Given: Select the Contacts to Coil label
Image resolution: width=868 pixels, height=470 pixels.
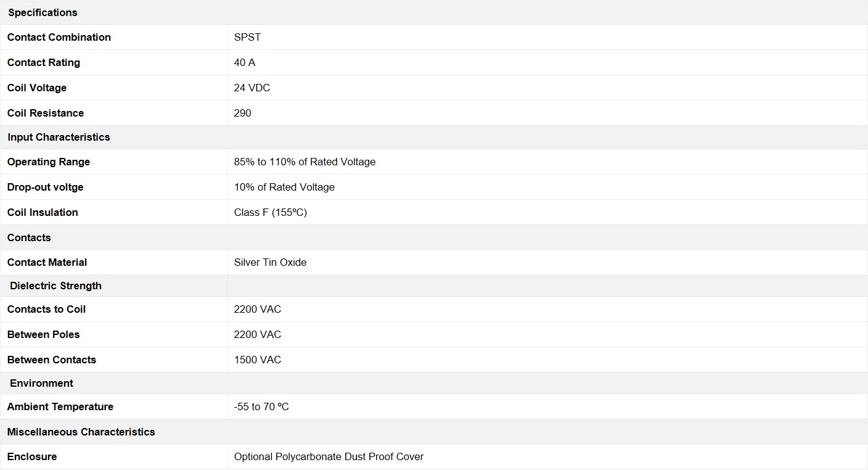Looking at the screenshot, I should pos(46,309).
